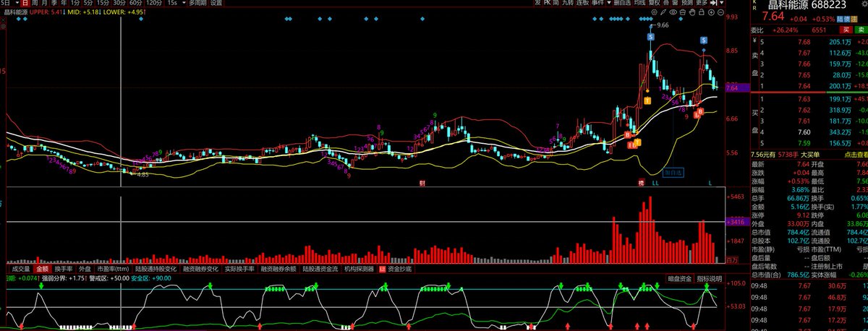
Task: Toggle 窗 window button
Action: click(674, 4)
